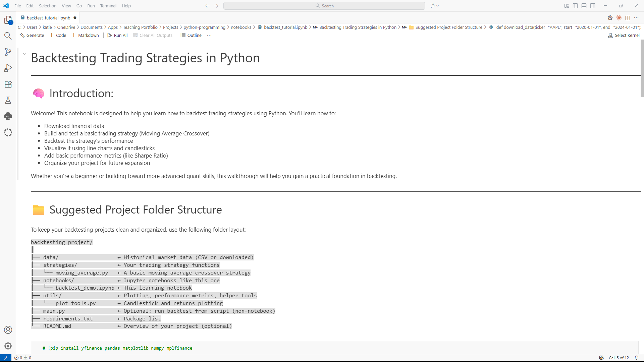Toggle the bottom panel visibility

584,6
